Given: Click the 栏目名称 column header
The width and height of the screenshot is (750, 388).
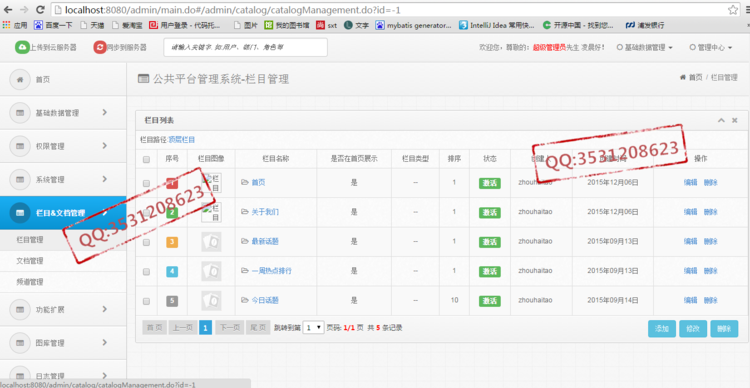Looking at the screenshot, I should click(x=276, y=159).
